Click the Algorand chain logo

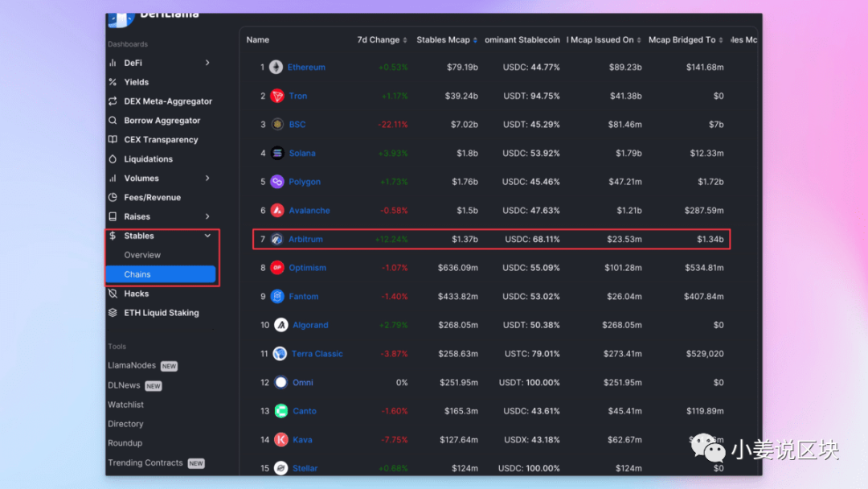pyautogui.click(x=281, y=325)
